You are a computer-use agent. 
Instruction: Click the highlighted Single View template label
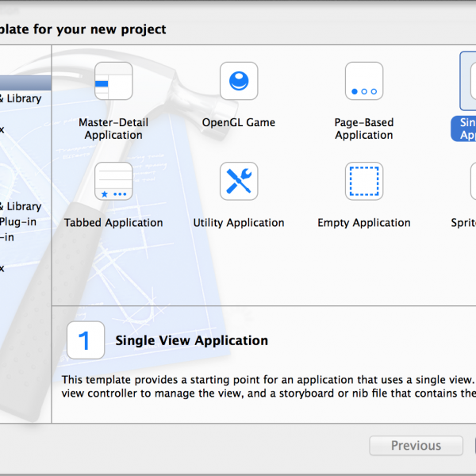464,129
